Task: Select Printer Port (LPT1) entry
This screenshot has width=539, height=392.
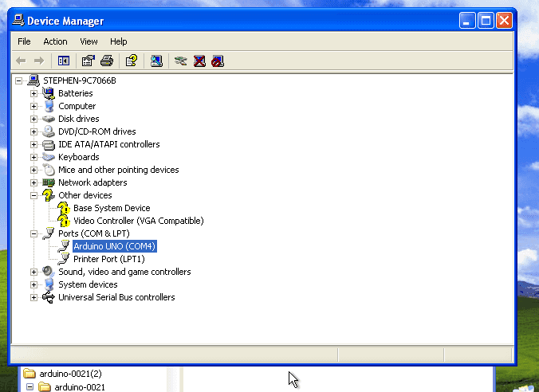Action: (x=109, y=259)
